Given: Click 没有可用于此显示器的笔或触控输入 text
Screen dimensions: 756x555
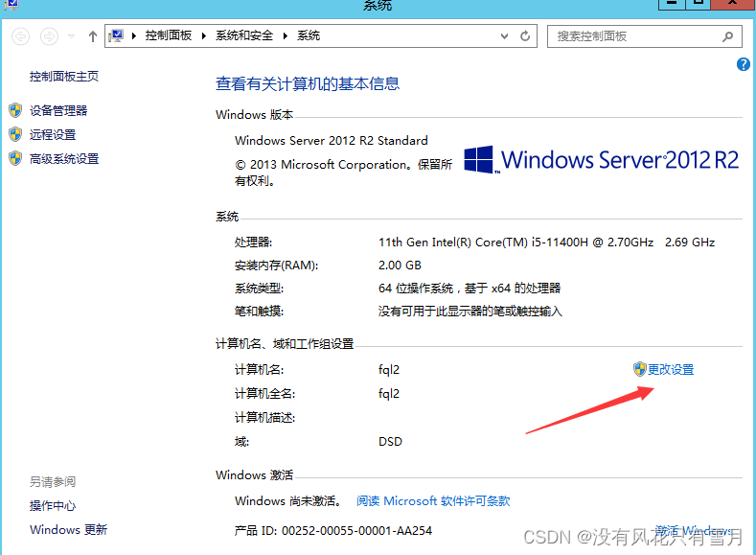Looking at the screenshot, I should (x=470, y=312).
